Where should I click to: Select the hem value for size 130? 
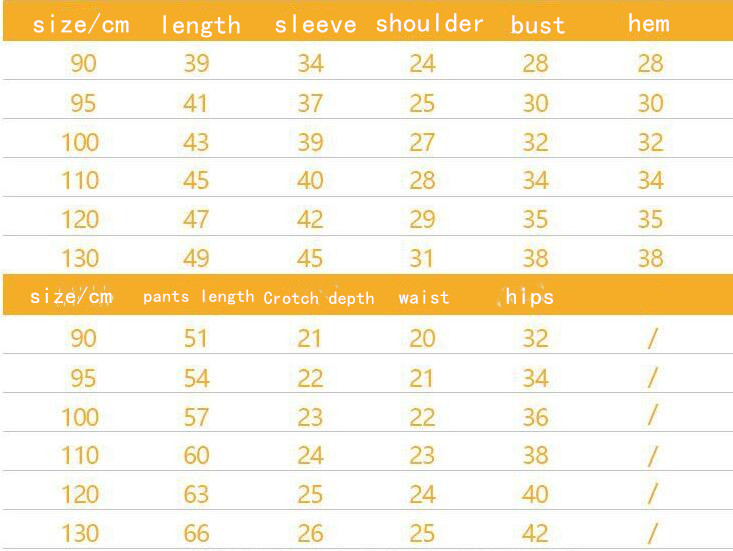(650, 258)
